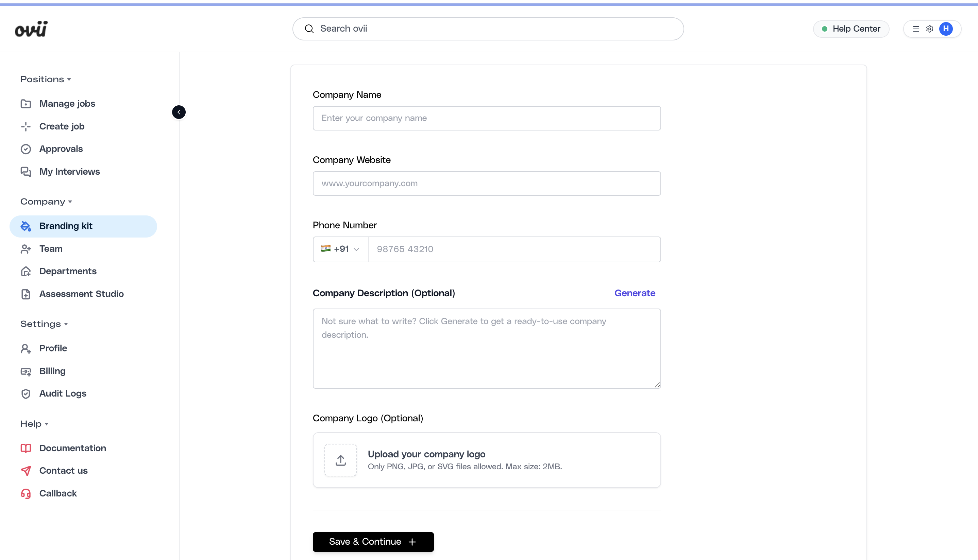Select Team from the Company menu
This screenshot has width=978, height=560.
(x=50, y=249)
